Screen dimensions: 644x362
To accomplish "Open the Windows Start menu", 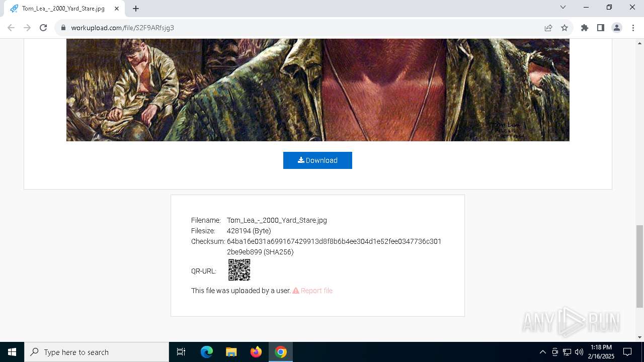I will click(x=12, y=352).
